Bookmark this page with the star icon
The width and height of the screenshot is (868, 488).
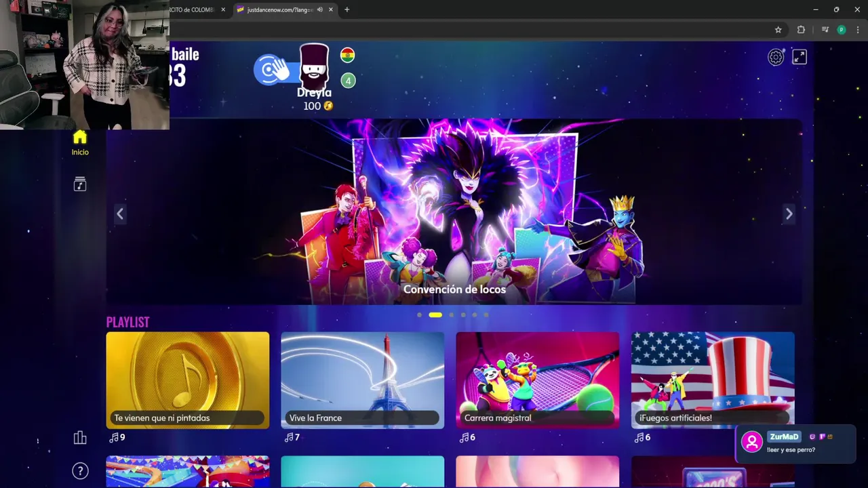click(x=778, y=30)
